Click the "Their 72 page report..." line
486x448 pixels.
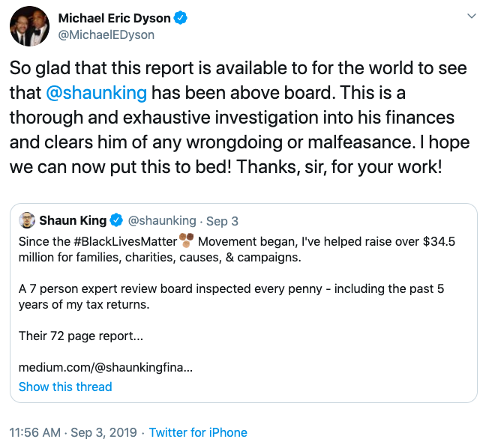point(81,336)
